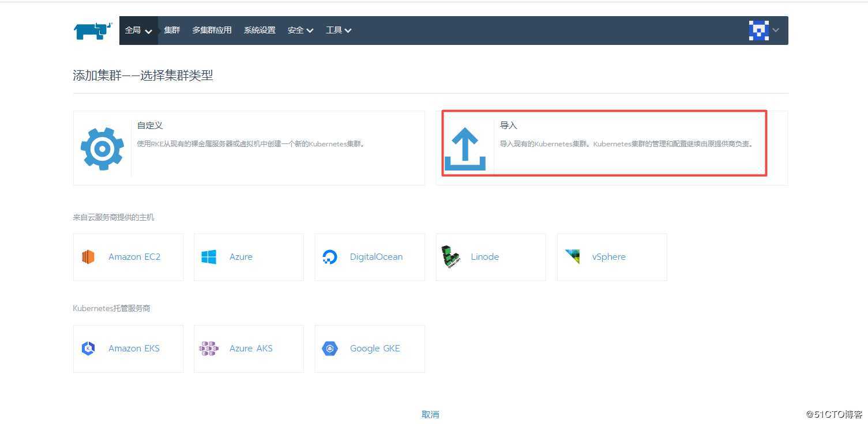
Task: Click the vSphere logo icon
Action: pyautogui.click(x=572, y=257)
